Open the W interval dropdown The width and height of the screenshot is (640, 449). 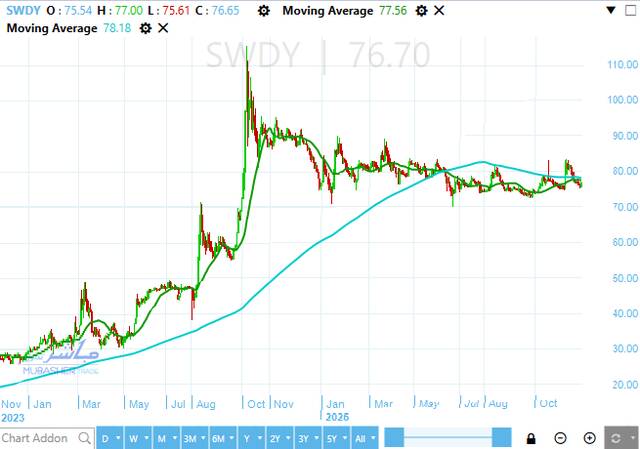pyautogui.click(x=133, y=438)
